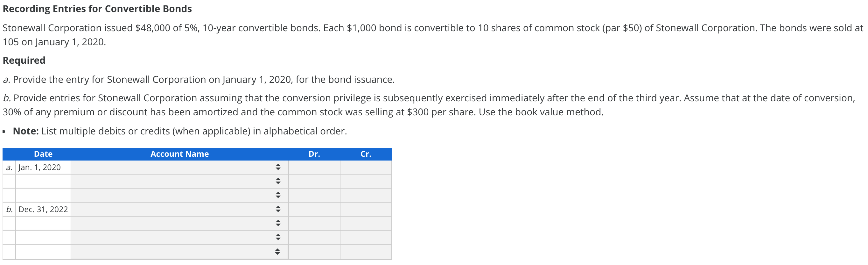Click the Dr. field for the Jan. 1, 2020 row
Screen dimensions: 868x265
pos(314,167)
